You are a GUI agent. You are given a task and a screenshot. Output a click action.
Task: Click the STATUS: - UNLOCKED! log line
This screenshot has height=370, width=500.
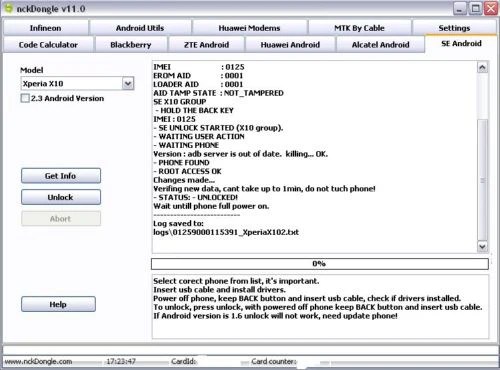click(x=195, y=197)
